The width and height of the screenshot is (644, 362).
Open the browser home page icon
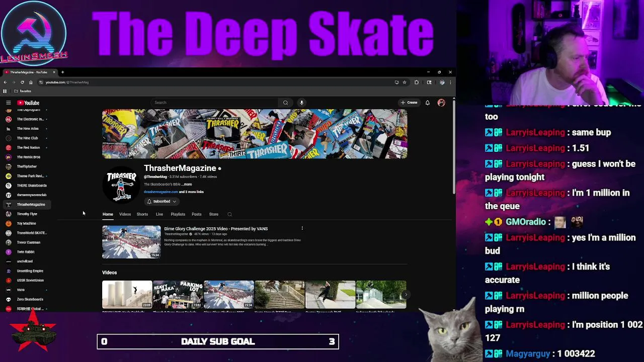point(31,82)
